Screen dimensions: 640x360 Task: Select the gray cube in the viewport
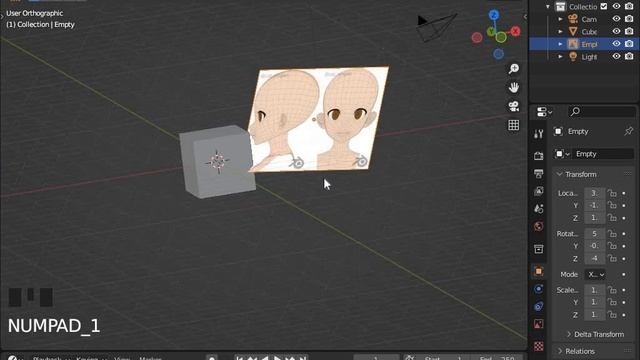[218, 162]
